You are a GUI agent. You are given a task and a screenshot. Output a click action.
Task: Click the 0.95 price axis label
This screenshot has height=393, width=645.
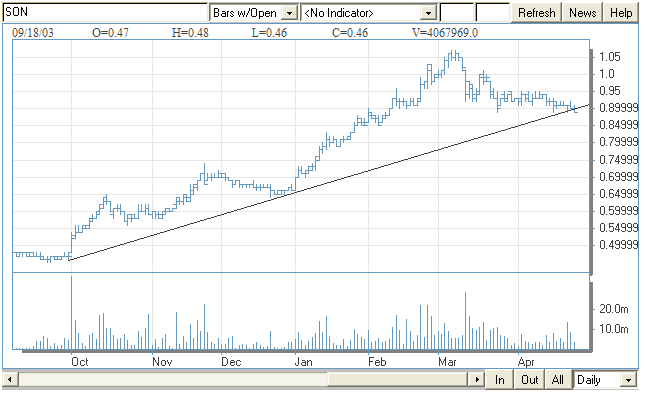tap(610, 91)
